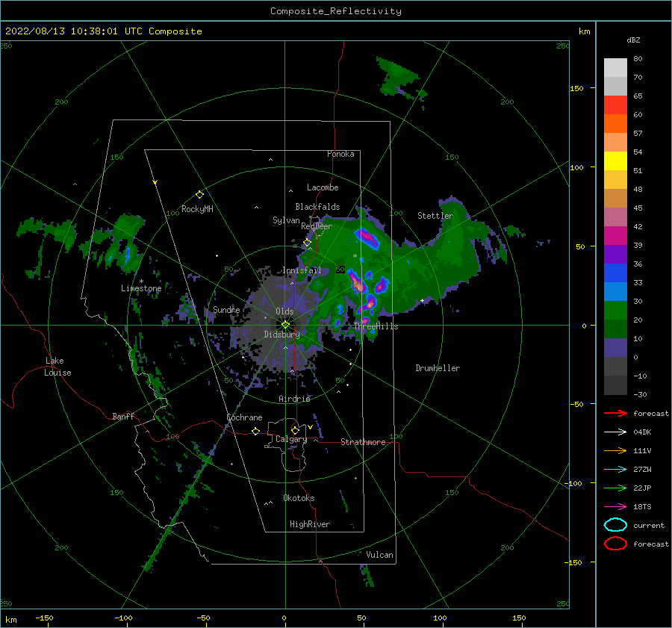Click the green 22JP arrow icon
The image size is (672, 628).
click(615, 488)
